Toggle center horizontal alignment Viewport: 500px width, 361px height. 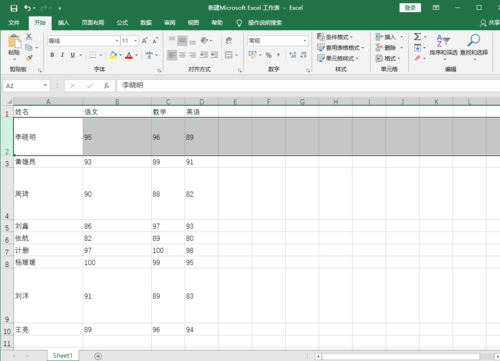182,55
